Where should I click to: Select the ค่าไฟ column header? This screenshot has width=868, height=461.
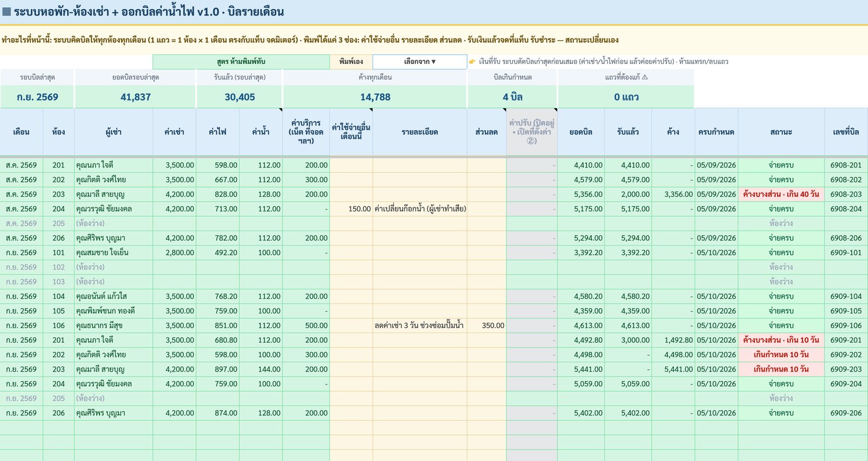coord(218,132)
